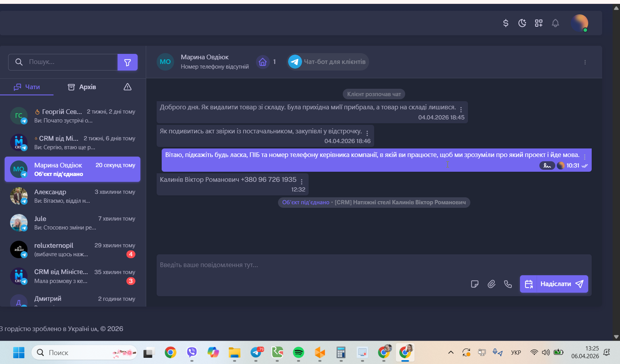This screenshot has height=364, width=620.
Task: Click Об'єкт під'єднано link
Action: point(306,202)
